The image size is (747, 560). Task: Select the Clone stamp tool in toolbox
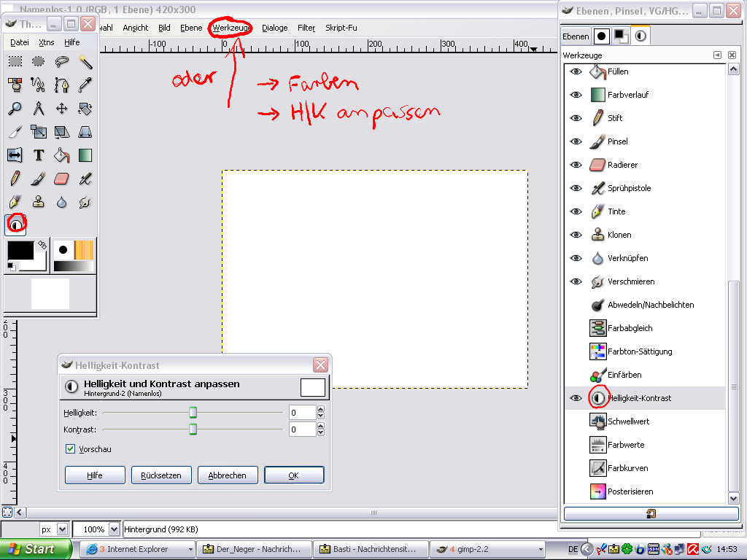pyautogui.click(x=38, y=202)
